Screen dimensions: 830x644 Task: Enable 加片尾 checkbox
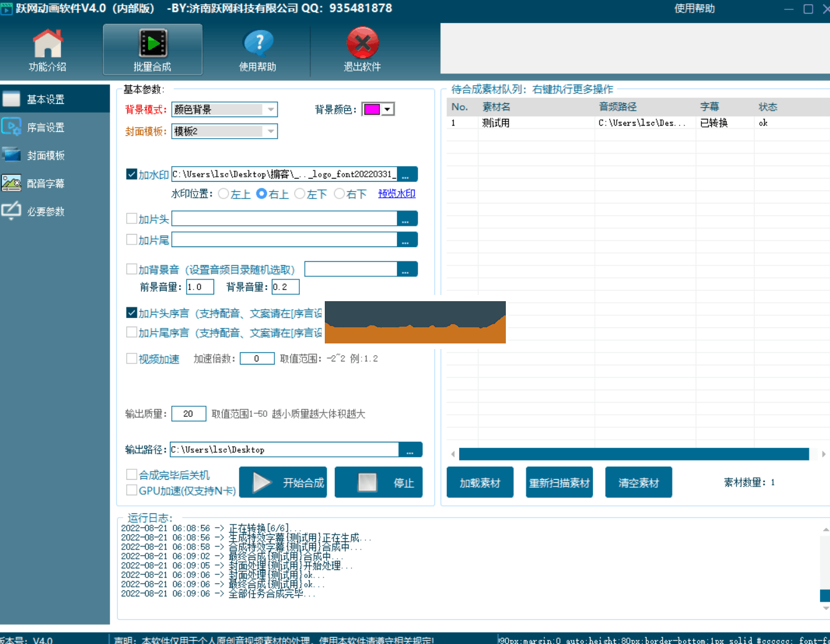pyautogui.click(x=131, y=239)
